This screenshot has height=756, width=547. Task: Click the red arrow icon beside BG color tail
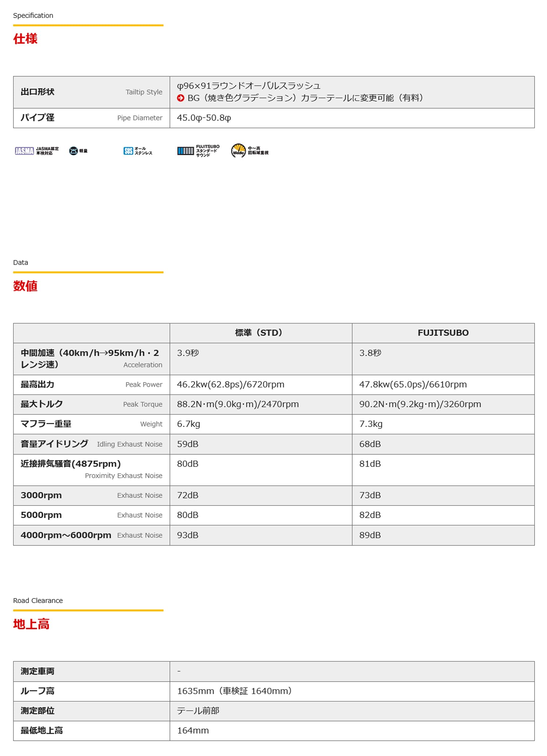tap(180, 98)
